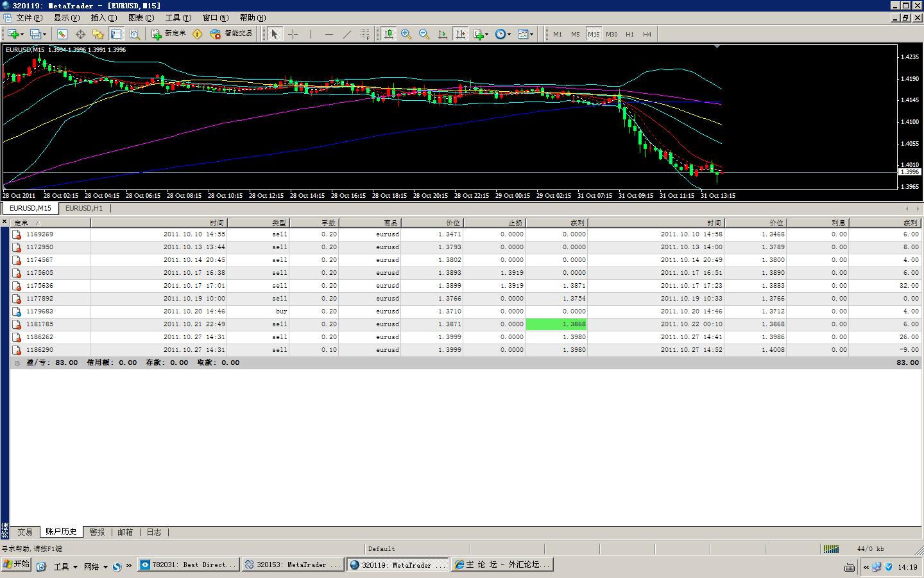Click the green highlighted 1.3868 cell
This screenshot has height=578, width=924.
click(556, 324)
